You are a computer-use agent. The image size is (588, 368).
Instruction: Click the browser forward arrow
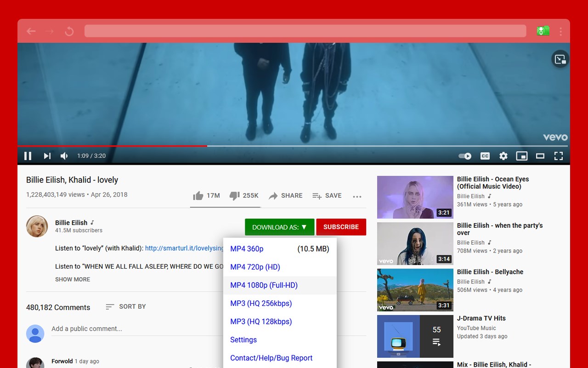pyautogui.click(x=50, y=31)
